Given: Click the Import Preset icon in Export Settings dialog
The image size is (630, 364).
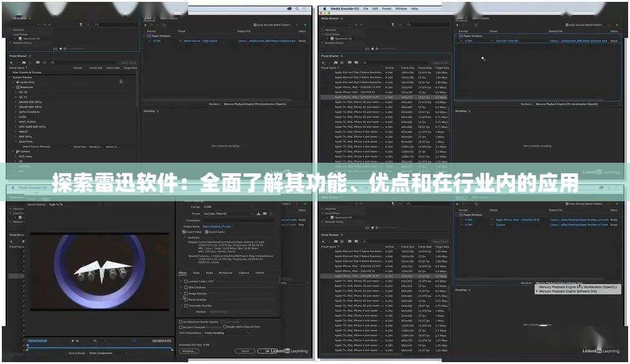Looking at the screenshot, I should (265, 214).
